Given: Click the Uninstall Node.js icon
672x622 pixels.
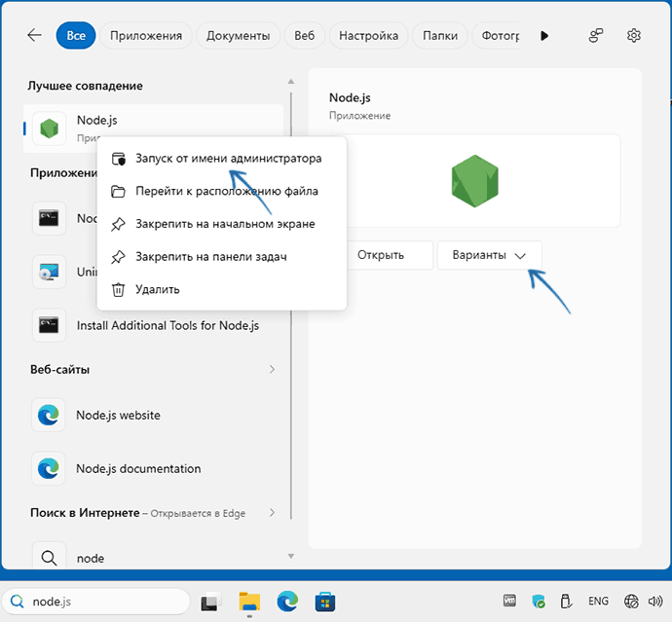Looking at the screenshot, I should [x=50, y=272].
